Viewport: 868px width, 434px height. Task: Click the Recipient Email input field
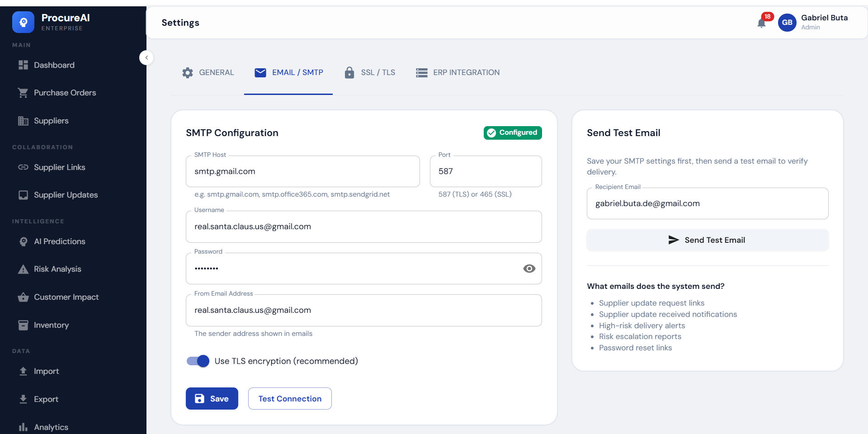pyautogui.click(x=707, y=203)
